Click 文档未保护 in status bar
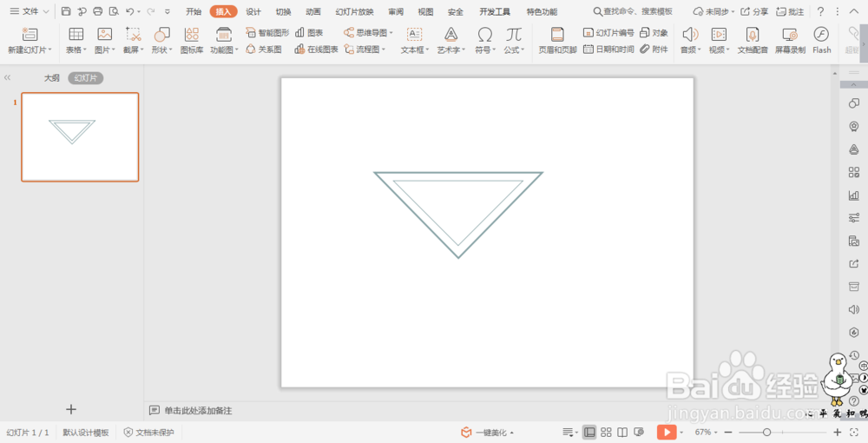868x443 pixels. click(x=149, y=432)
